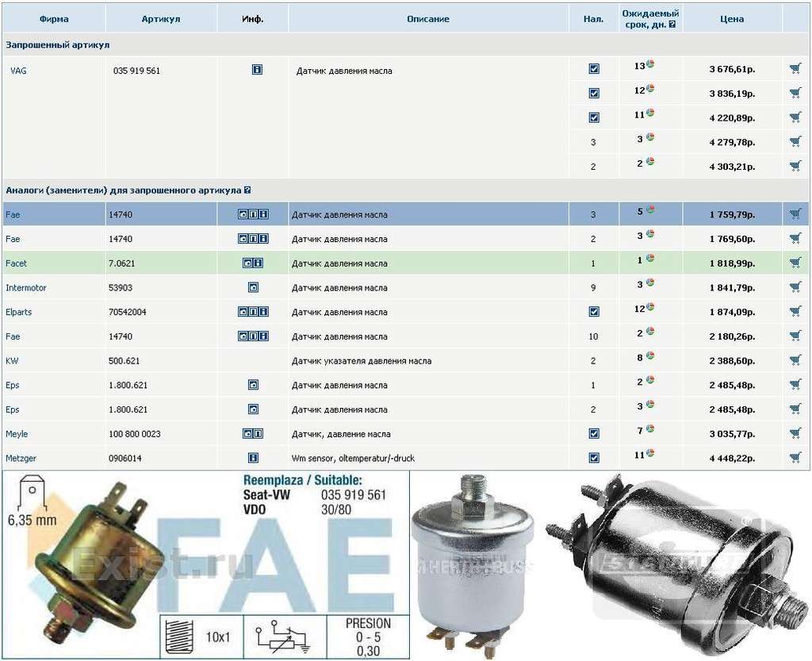Click availability checkmark in Metzger row

(594, 457)
